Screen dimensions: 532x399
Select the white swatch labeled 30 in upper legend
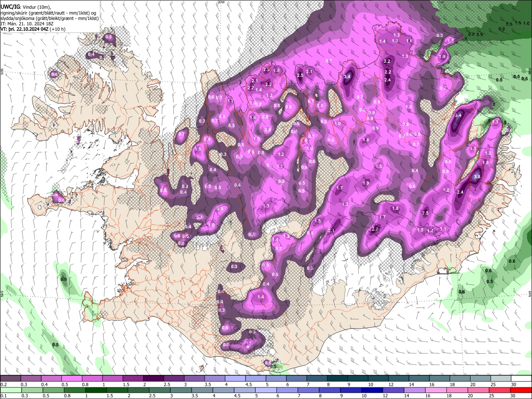pyautogui.click(x=522, y=379)
